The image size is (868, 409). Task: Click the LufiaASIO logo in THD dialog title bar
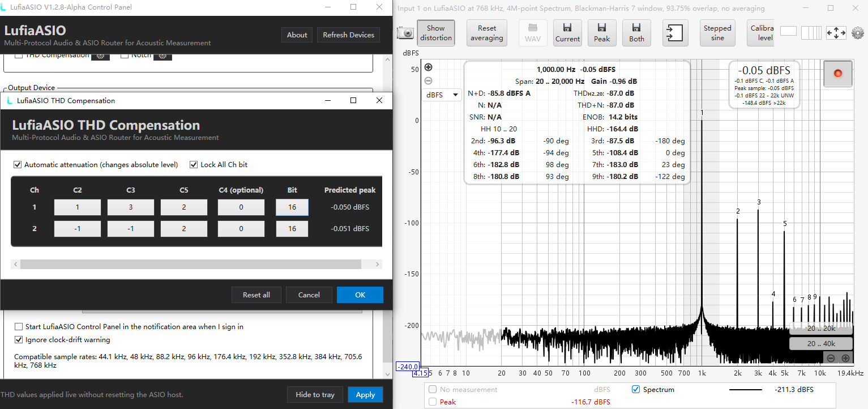pyautogui.click(x=10, y=100)
